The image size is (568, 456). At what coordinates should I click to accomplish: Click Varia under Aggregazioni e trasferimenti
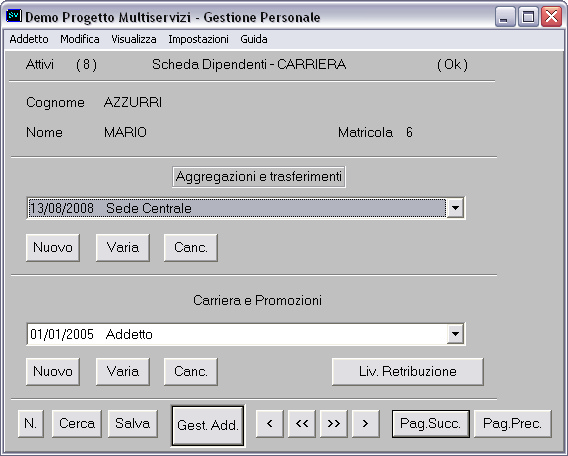point(123,247)
